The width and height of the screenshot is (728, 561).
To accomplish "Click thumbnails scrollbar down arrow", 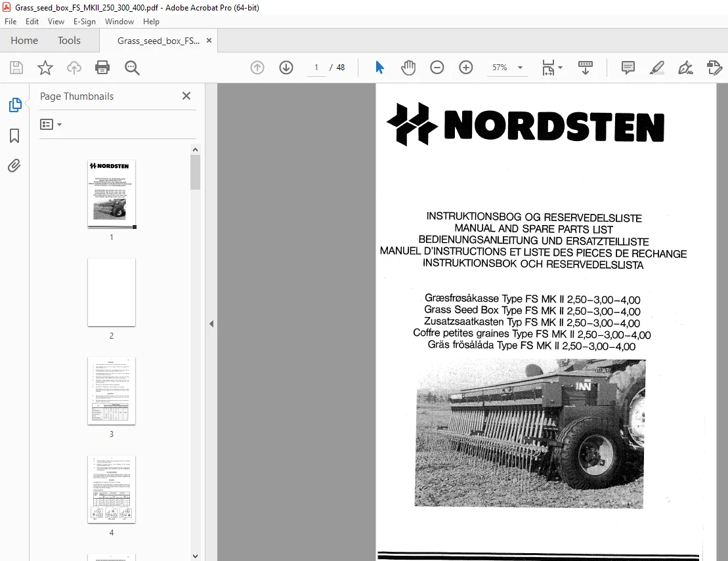I will (x=195, y=556).
